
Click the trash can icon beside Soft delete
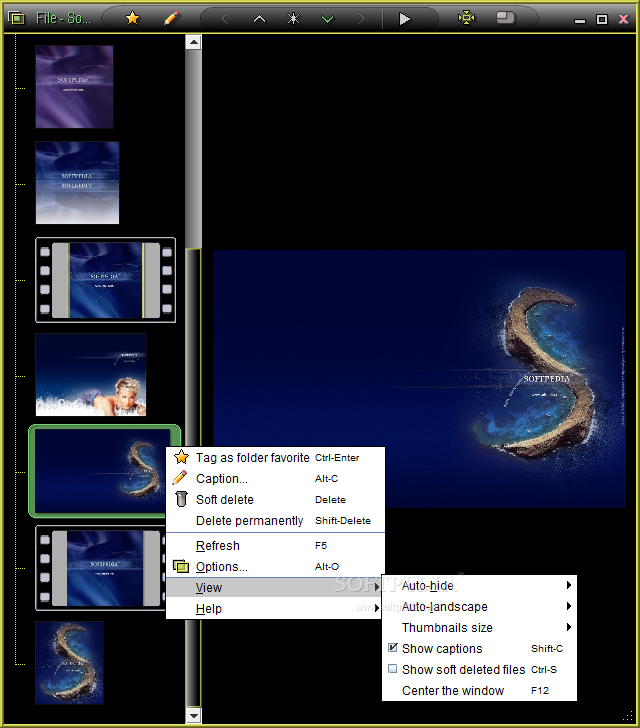tap(181, 499)
